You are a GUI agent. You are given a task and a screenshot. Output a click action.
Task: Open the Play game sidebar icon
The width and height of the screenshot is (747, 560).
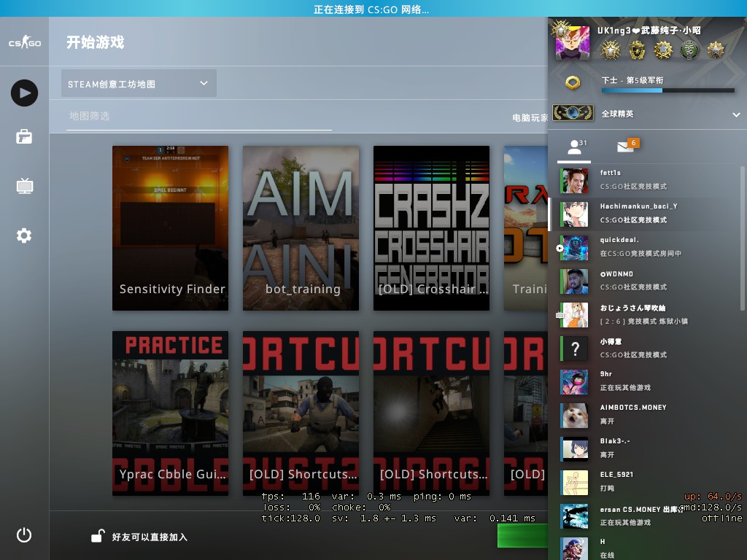(24, 93)
